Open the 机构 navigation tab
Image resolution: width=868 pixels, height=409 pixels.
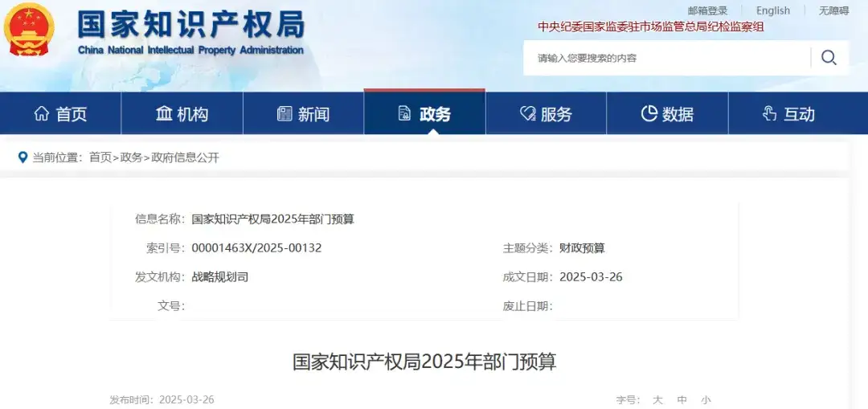182,113
